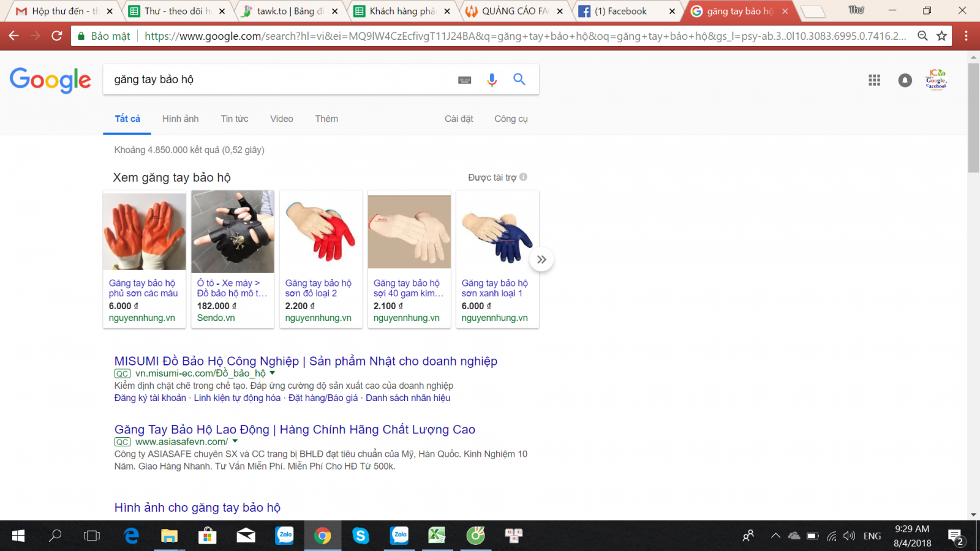Click the Google search input field
The image size is (980, 551).
[x=282, y=80]
